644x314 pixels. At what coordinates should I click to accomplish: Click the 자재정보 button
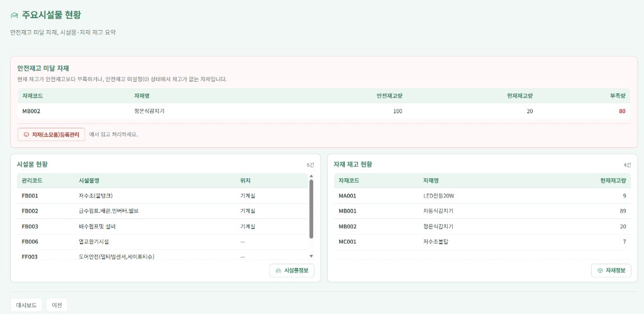pyautogui.click(x=611, y=271)
